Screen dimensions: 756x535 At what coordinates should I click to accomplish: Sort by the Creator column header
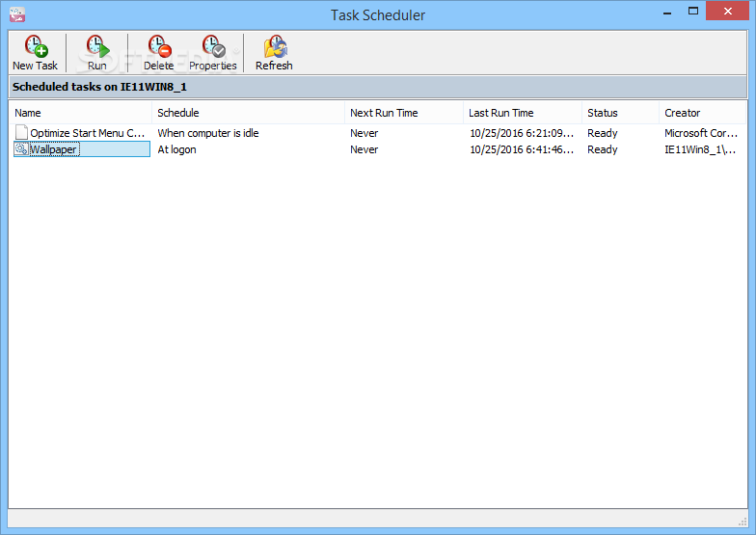[702, 113]
